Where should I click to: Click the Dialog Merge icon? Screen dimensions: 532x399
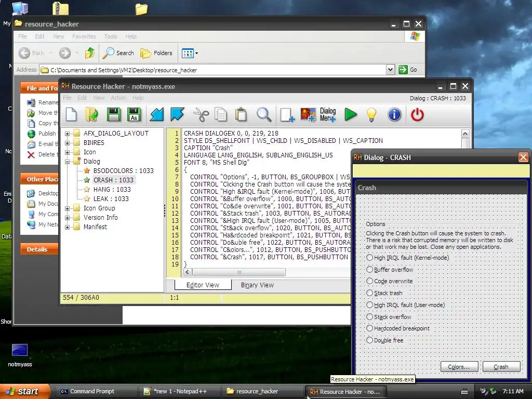[328, 114]
